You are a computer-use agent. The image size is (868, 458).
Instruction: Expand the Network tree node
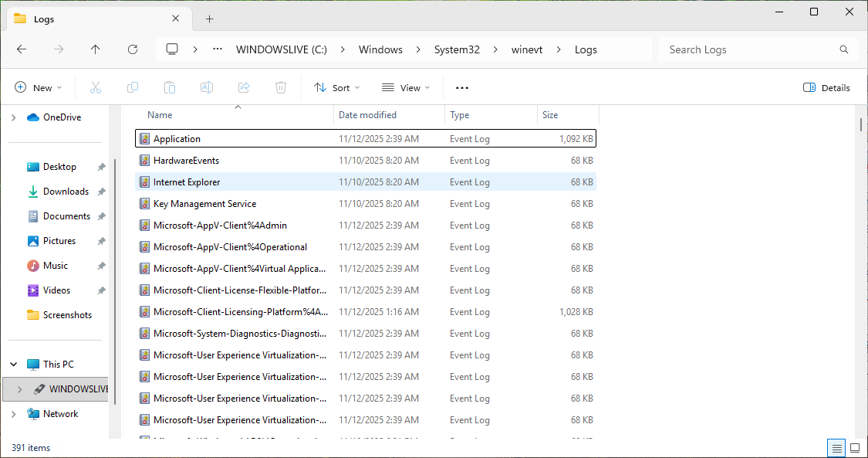13,414
